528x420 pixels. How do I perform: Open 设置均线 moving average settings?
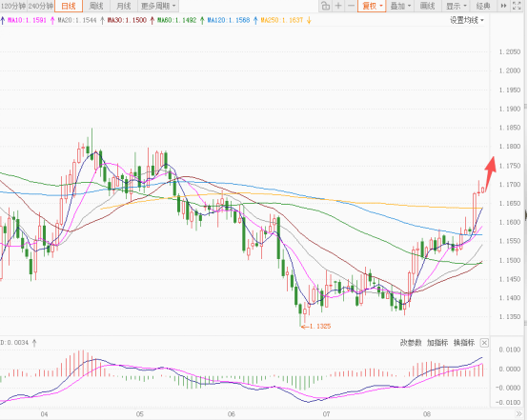[467, 20]
